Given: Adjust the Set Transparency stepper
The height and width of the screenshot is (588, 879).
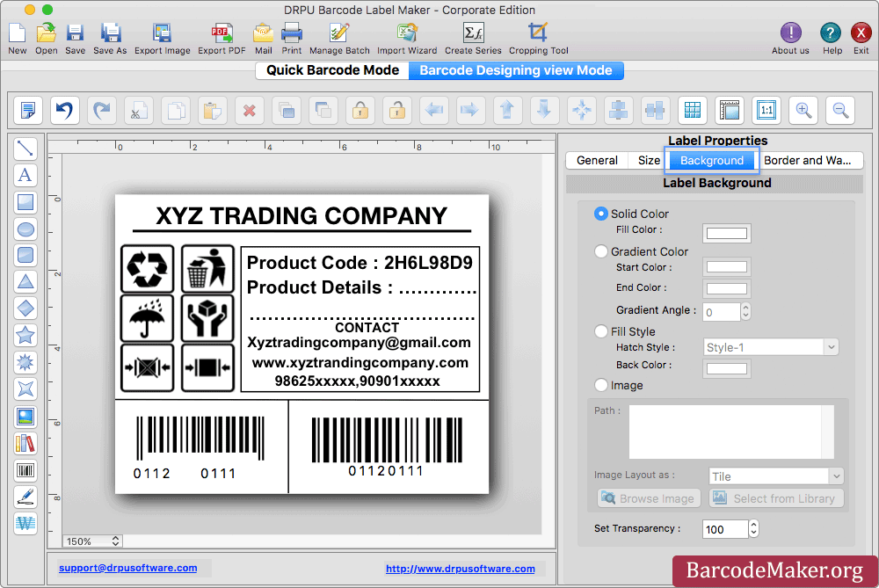Looking at the screenshot, I should 753,528.
